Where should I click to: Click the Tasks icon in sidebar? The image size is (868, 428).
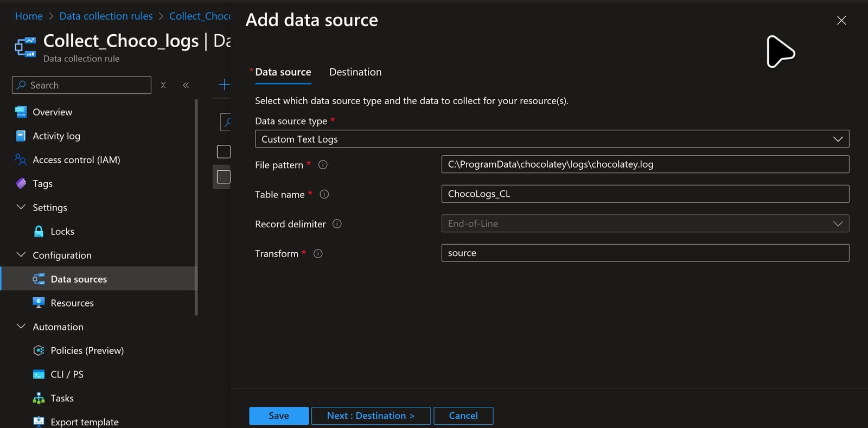pyautogui.click(x=39, y=398)
